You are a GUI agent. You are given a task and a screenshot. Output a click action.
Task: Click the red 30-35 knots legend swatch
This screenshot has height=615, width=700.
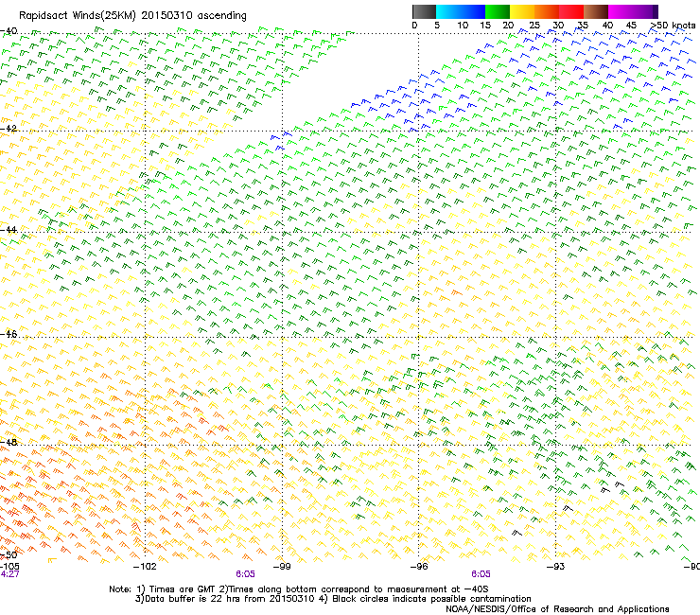pos(571,11)
